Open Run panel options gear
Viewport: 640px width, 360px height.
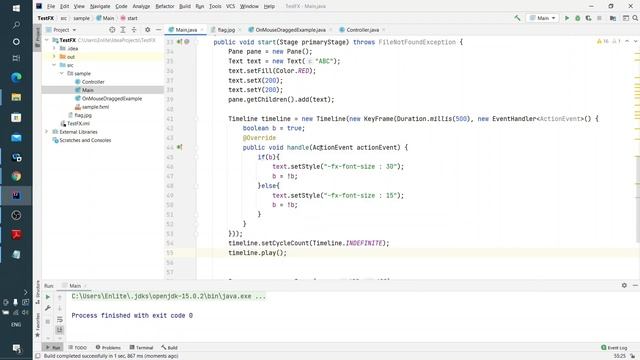click(x=624, y=285)
